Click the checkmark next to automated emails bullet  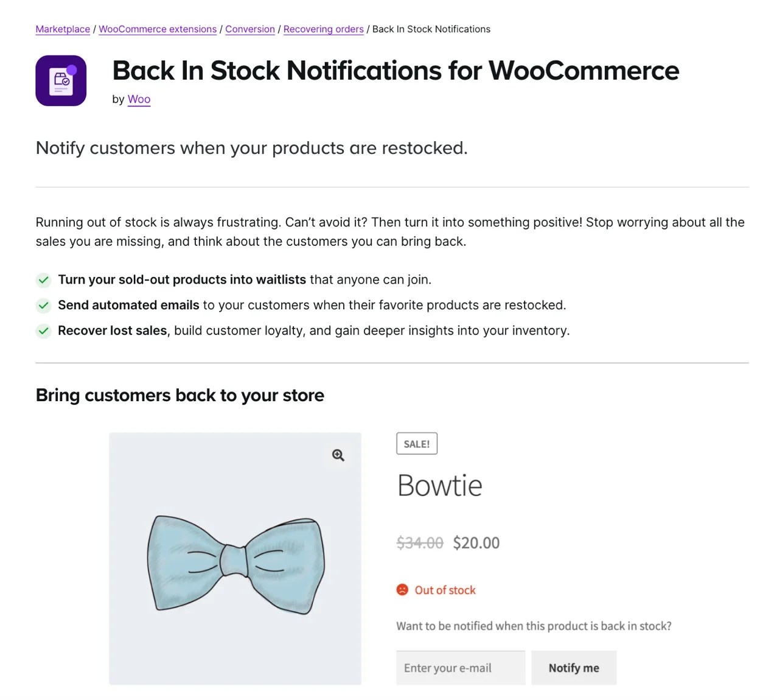point(43,306)
